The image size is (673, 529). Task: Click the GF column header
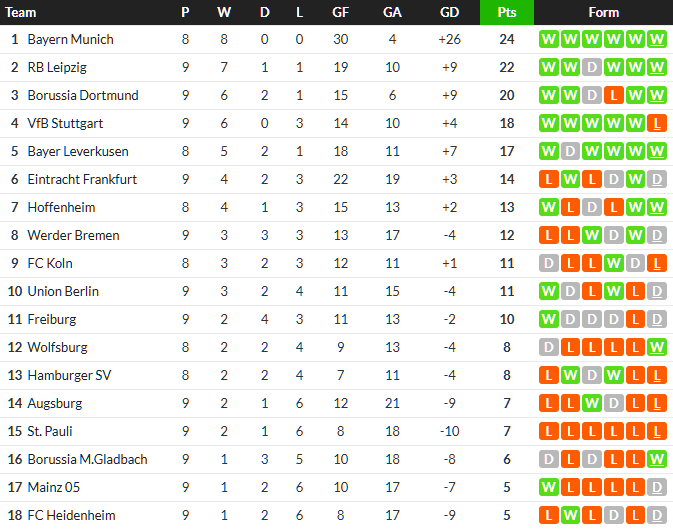341,13
